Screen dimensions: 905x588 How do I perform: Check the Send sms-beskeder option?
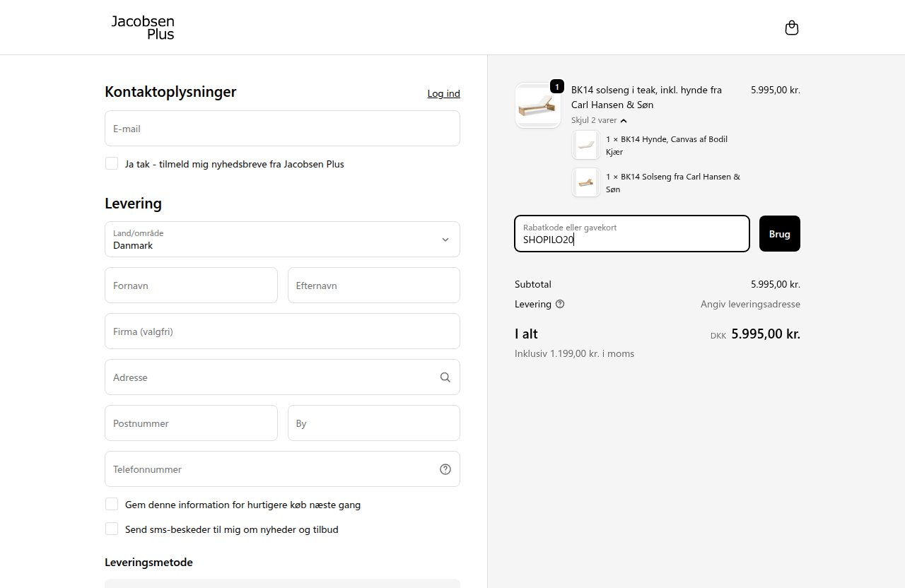pyautogui.click(x=112, y=529)
